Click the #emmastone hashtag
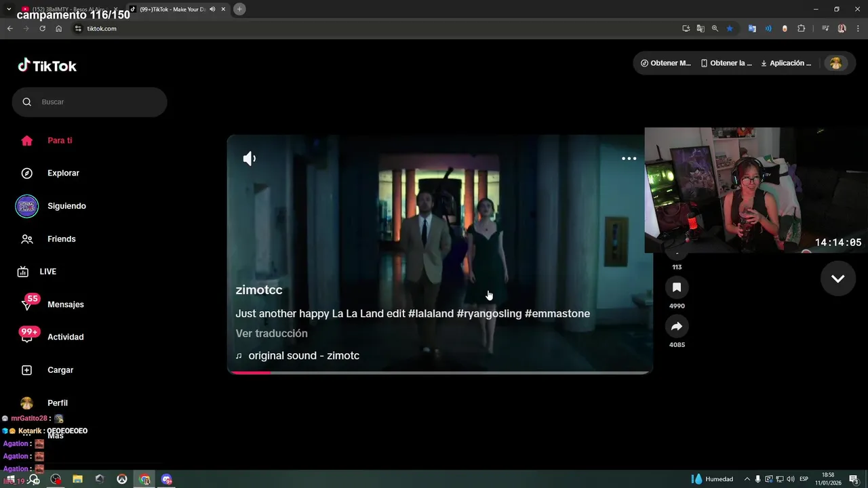Image resolution: width=868 pixels, height=488 pixels. 557,314
